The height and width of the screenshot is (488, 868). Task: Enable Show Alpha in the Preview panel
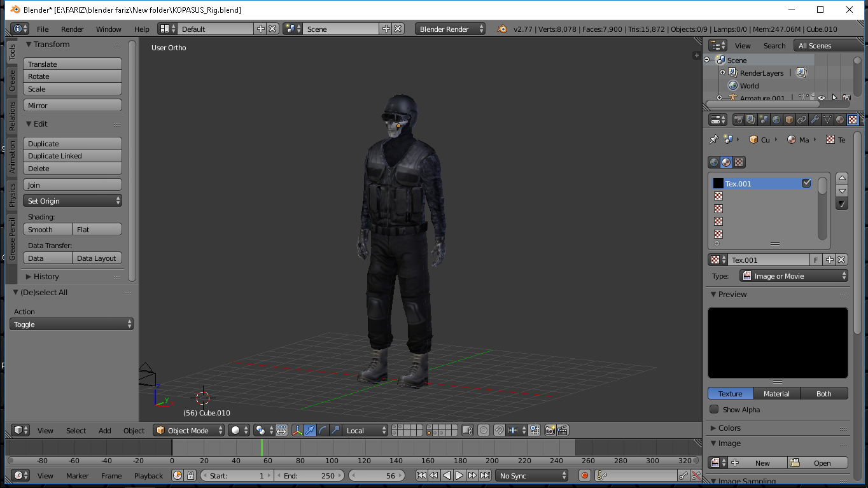tap(714, 409)
